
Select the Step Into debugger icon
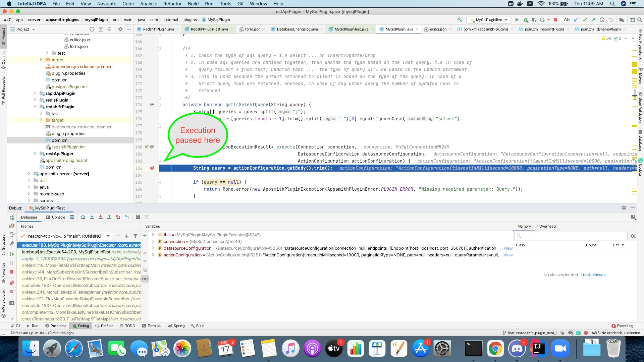(x=92, y=217)
